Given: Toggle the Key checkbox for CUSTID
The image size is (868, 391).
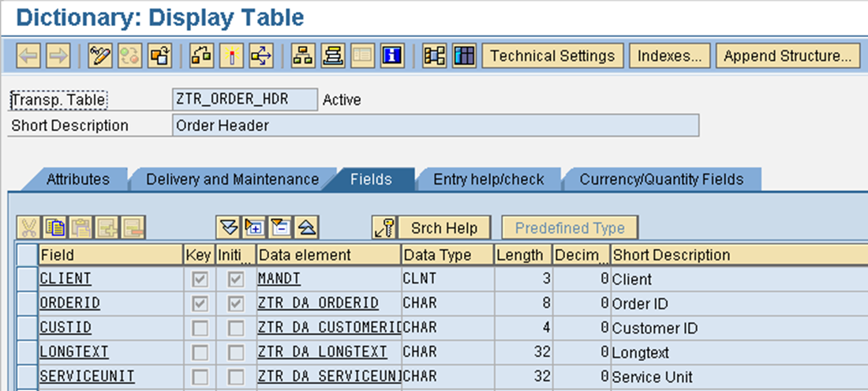Looking at the screenshot, I should pyautogui.click(x=200, y=328).
